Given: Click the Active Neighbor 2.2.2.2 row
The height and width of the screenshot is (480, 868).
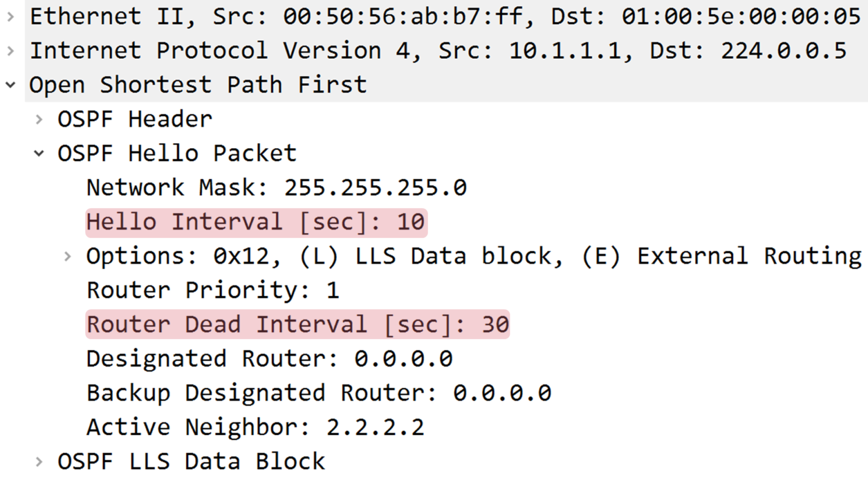Looking at the screenshot, I should 255,427.
